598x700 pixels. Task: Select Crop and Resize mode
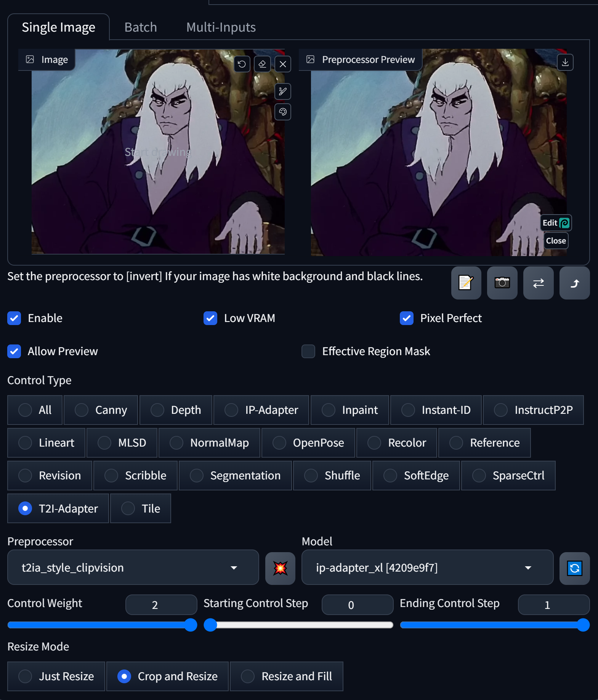168,676
